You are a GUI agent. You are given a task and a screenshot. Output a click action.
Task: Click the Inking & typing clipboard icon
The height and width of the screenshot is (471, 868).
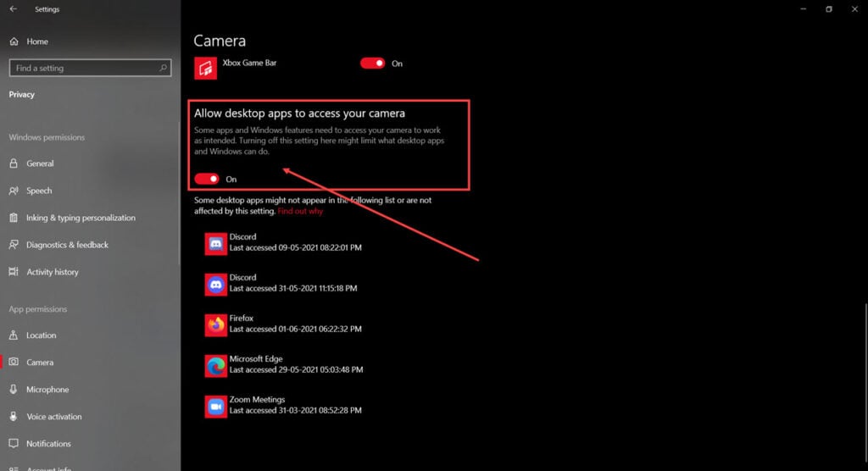tap(14, 218)
